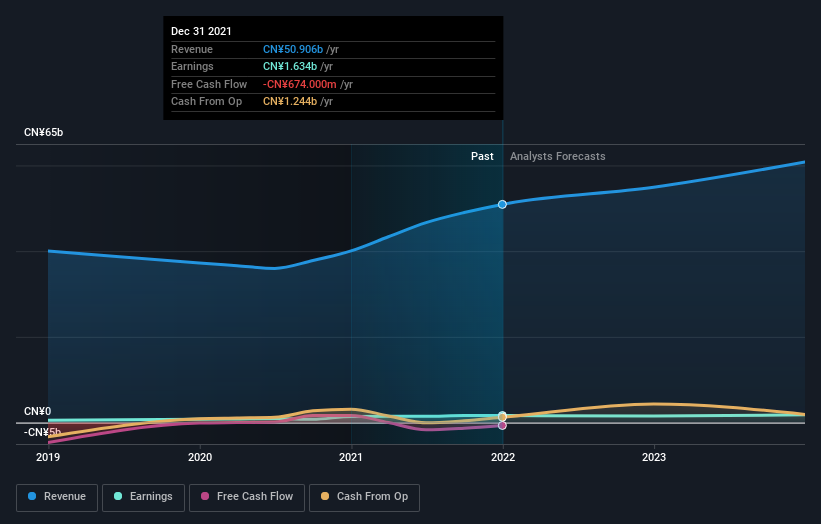Click the CN¥0 y-axis label
This screenshot has height=524, width=821.
click(37, 411)
